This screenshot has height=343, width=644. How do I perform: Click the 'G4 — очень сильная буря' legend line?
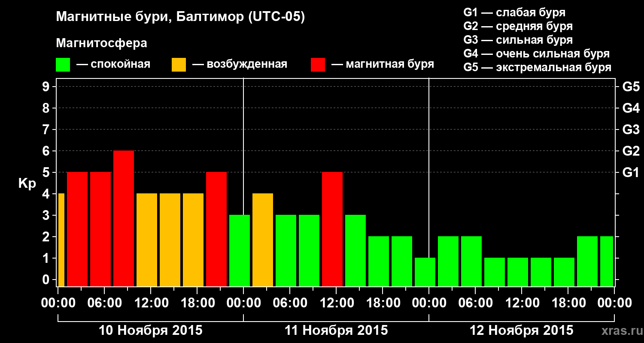(x=536, y=54)
